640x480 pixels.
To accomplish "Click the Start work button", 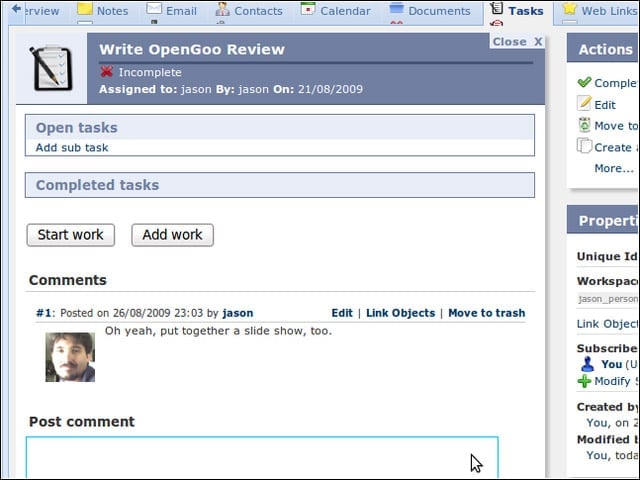I will coord(71,235).
